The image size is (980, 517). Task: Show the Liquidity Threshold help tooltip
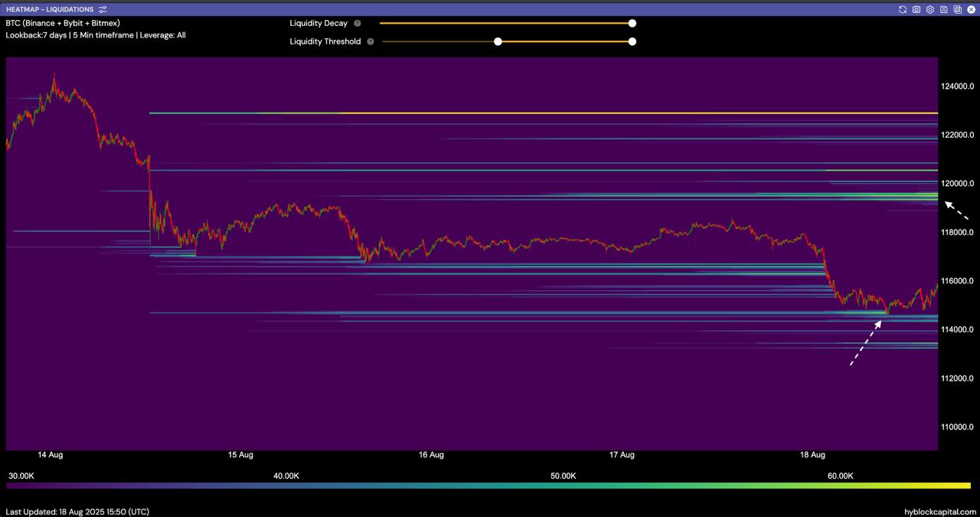click(x=371, y=41)
